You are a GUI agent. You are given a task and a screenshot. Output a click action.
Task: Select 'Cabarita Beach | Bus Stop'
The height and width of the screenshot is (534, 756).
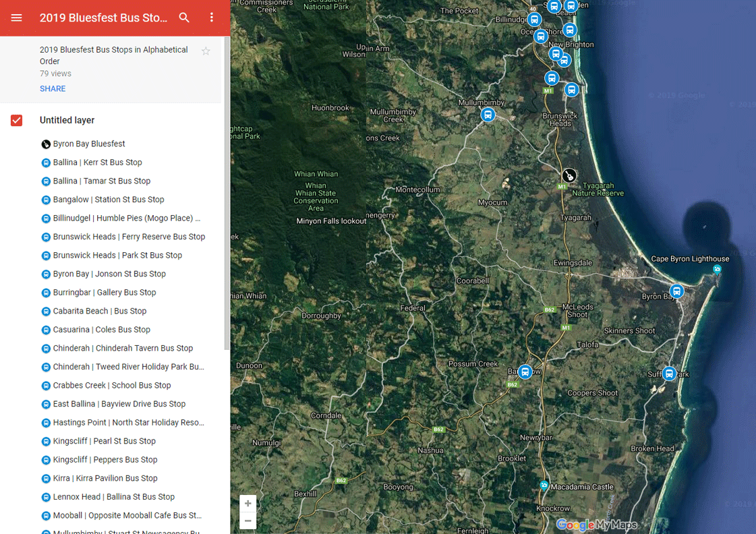pos(100,311)
